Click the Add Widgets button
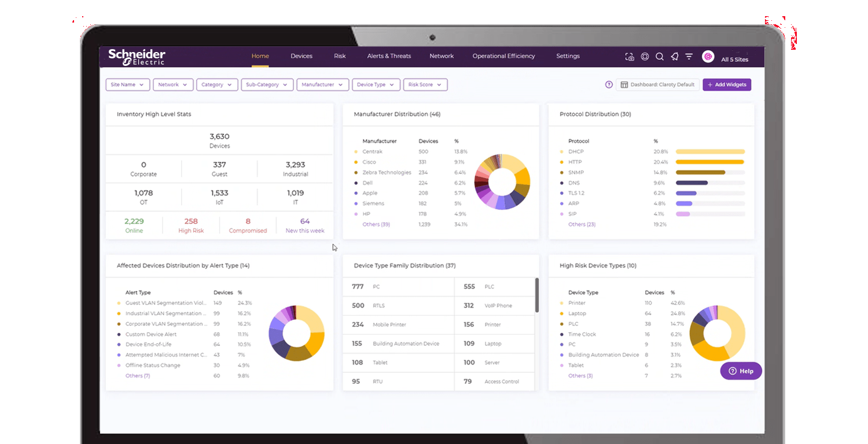868x444 pixels. pos(727,84)
